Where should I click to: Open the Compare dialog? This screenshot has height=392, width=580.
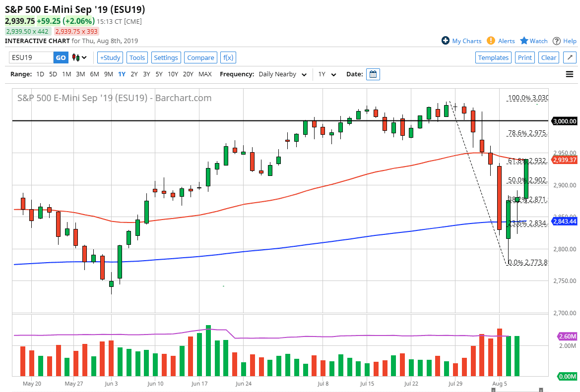point(200,57)
